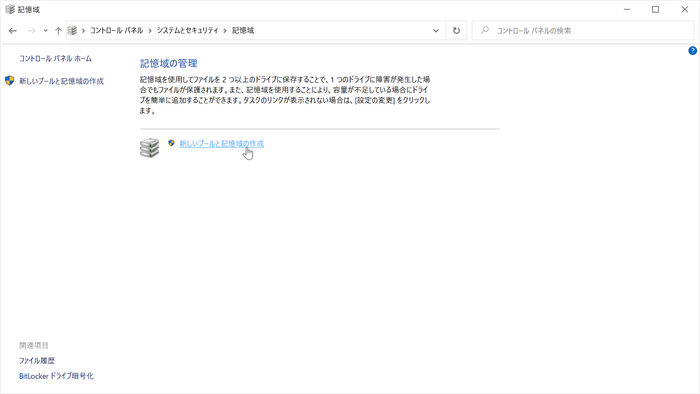
Task: Refresh the page with the refresh button
Action: 456,31
